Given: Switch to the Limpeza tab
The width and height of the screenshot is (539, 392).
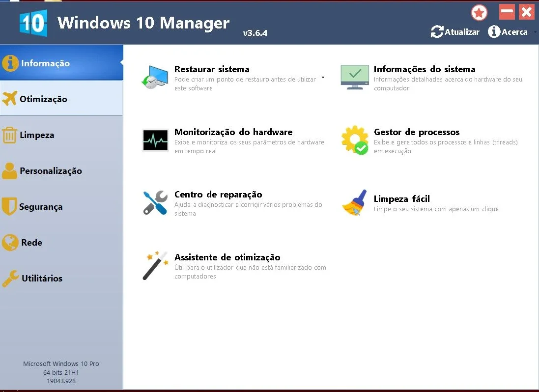Looking at the screenshot, I should click(x=61, y=135).
